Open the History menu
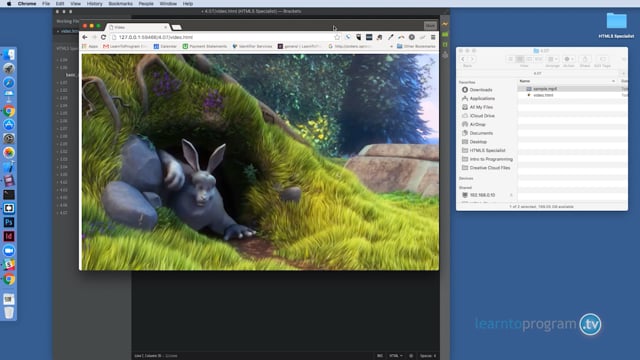This screenshot has height=360, width=640. click(94, 4)
